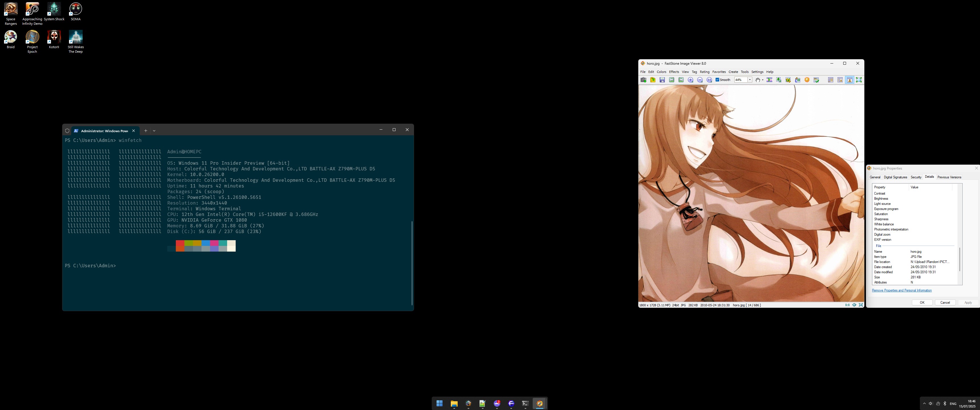The image size is (980, 410).
Task: Click the Save As floppy disk icon
Action: pos(662,80)
